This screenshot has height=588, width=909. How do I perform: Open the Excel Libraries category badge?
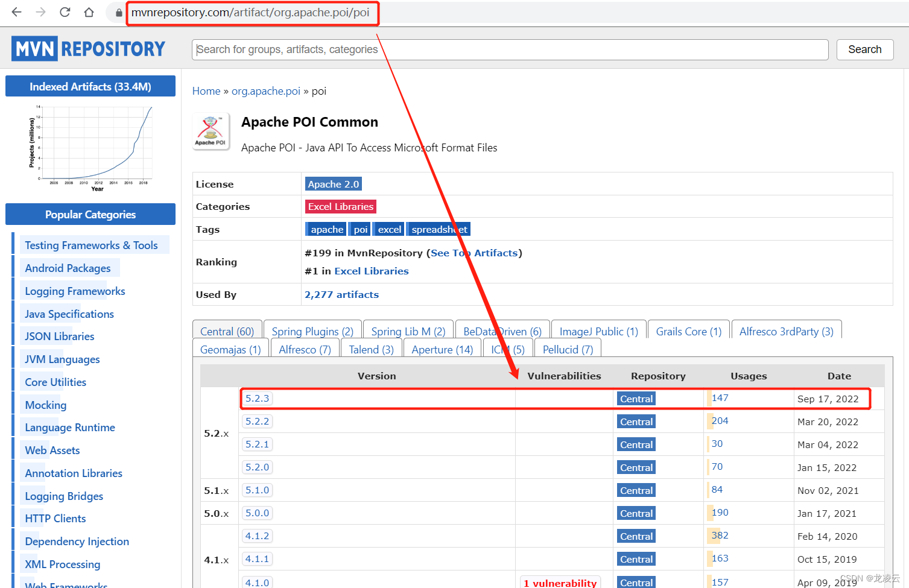341,206
